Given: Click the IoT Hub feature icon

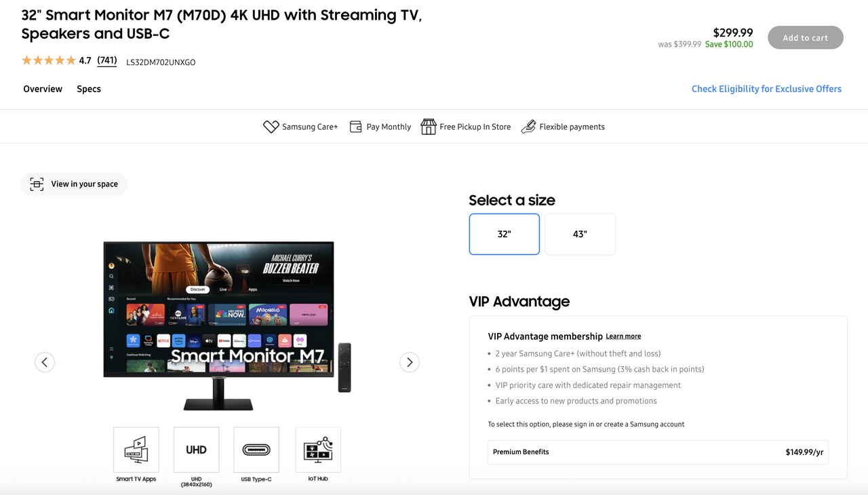Looking at the screenshot, I should [x=318, y=450].
